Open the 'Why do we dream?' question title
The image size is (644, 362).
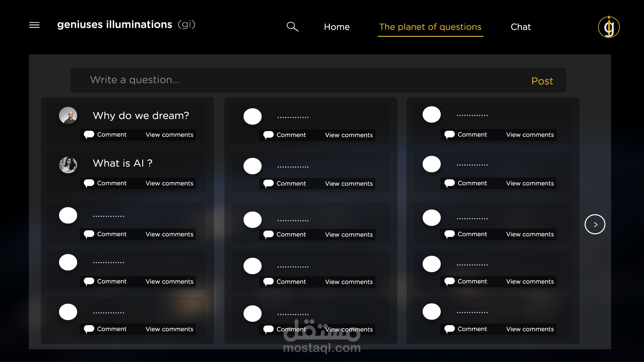[x=141, y=116]
